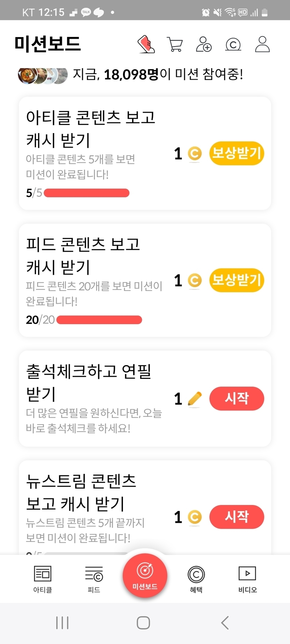Claim reward for 피드 콘텐츠 mission
This screenshot has height=644, width=290.
(237, 280)
